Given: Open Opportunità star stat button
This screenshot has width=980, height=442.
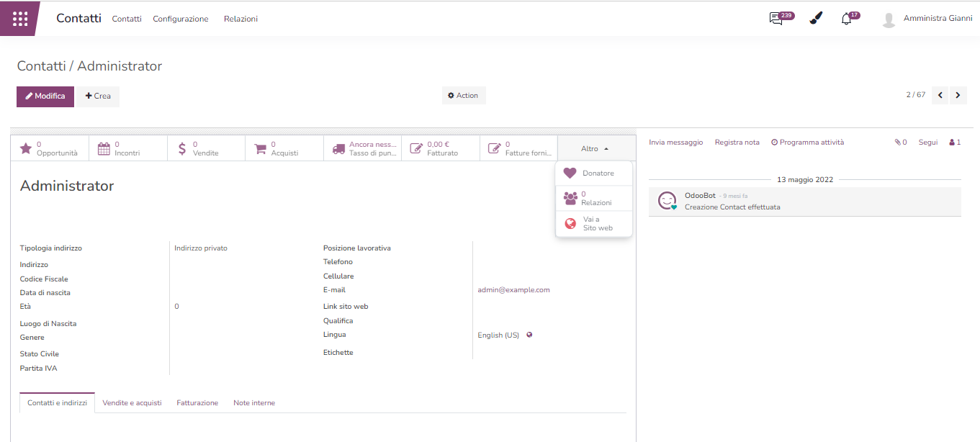Looking at the screenshot, I should pyautogui.click(x=50, y=148).
